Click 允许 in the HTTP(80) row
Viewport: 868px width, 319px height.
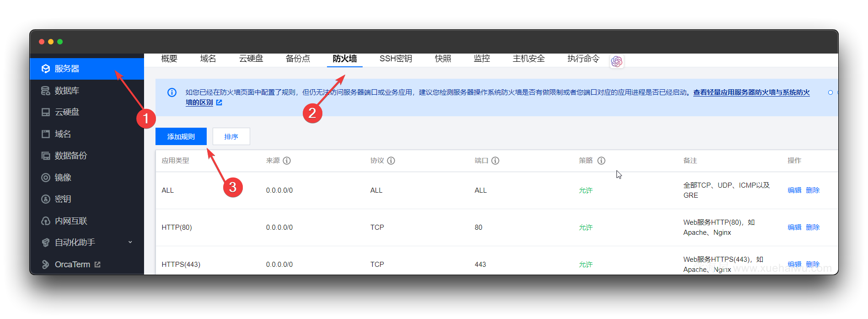click(x=586, y=227)
